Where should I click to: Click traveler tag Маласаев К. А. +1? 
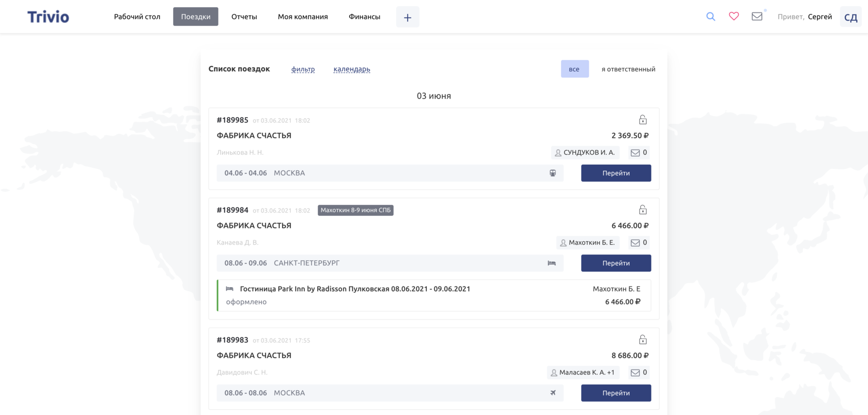coord(583,373)
